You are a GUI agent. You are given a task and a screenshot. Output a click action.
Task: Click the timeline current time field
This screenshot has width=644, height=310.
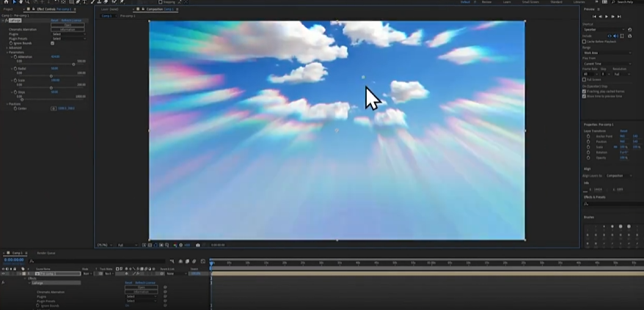[x=13, y=259]
